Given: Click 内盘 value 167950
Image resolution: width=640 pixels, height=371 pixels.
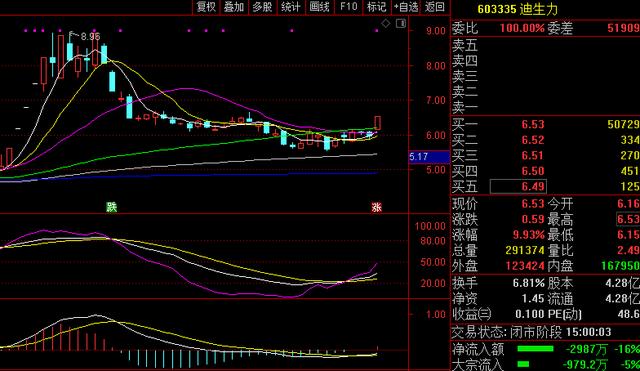Looking at the screenshot, I should click(x=620, y=266).
